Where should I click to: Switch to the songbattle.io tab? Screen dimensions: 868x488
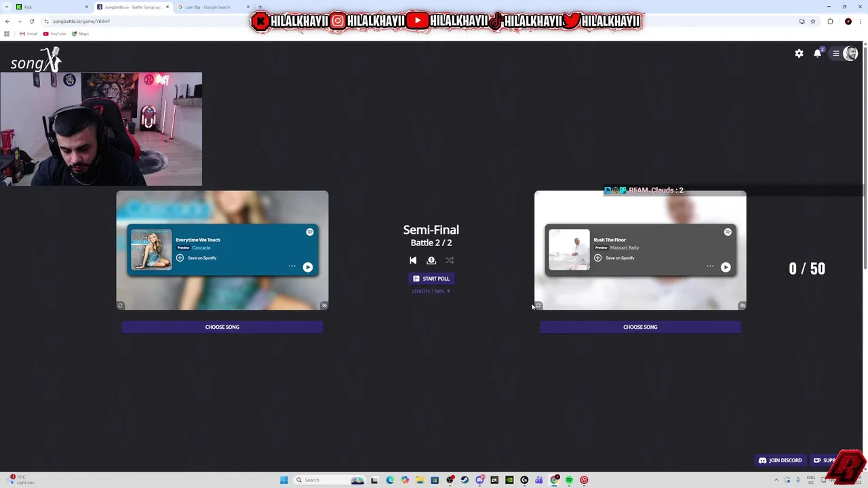(x=132, y=7)
